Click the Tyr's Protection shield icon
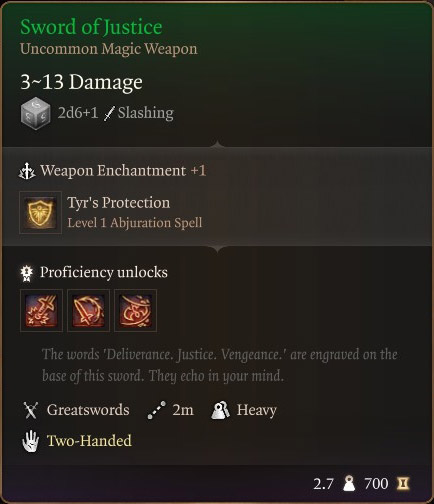 click(x=40, y=212)
